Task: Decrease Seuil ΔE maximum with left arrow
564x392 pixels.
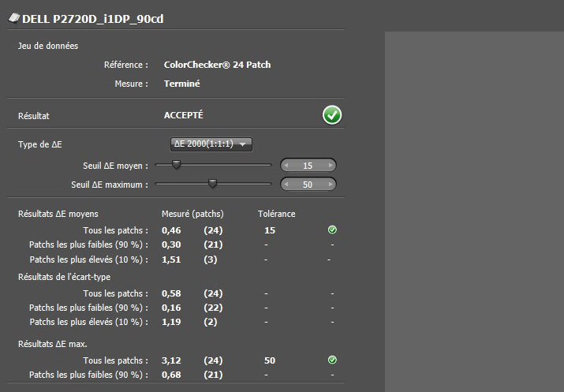Action: click(x=286, y=185)
